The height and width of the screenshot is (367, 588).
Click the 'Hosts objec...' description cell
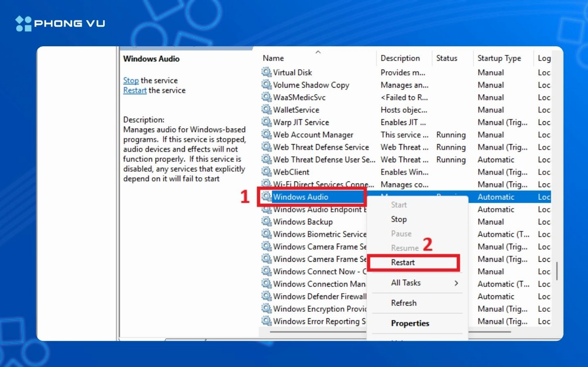coord(404,110)
